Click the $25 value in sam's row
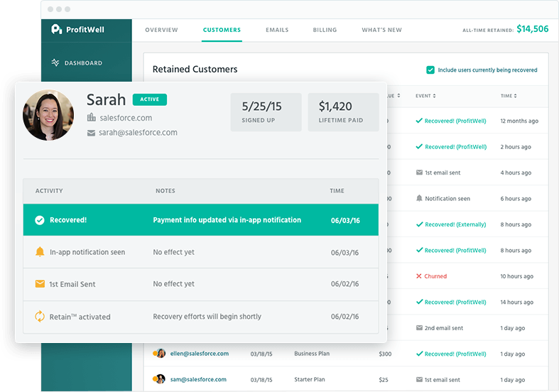This screenshot has width=559, height=392. tap(384, 380)
